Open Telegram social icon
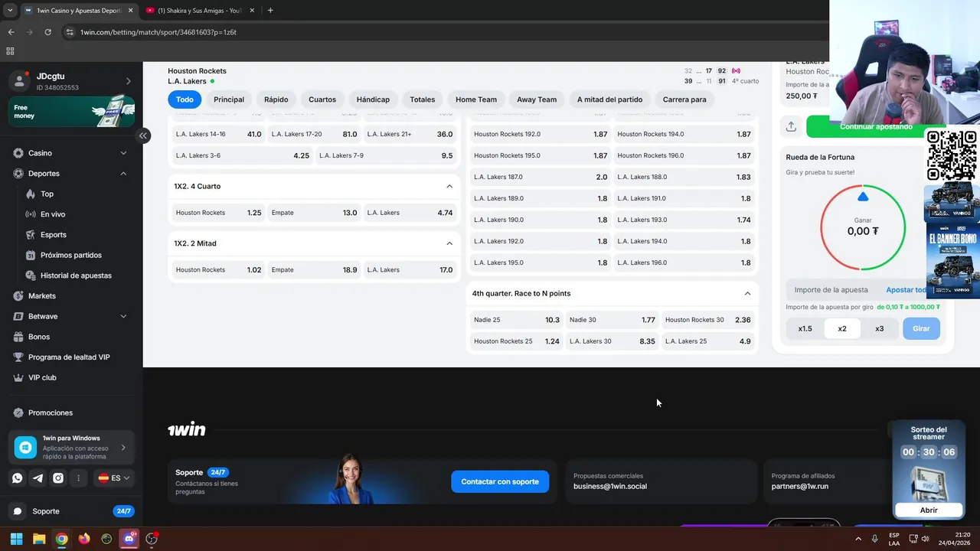Screen dimensions: 980x551 [x=38, y=478]
